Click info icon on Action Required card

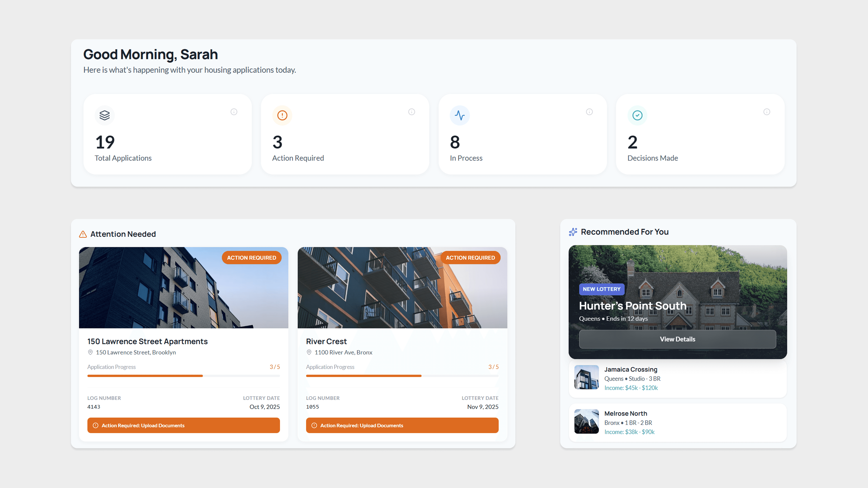pyautogui.click(x=411, y=112)
